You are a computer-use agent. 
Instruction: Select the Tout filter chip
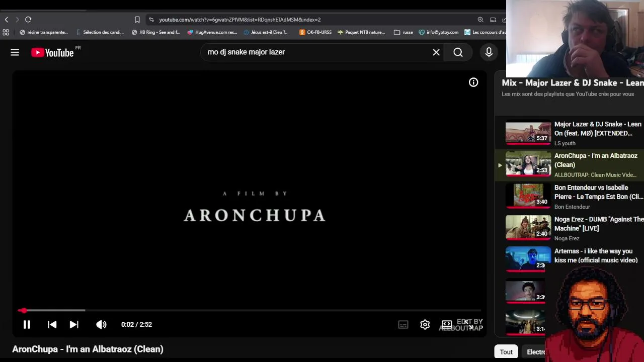point(506,352)
